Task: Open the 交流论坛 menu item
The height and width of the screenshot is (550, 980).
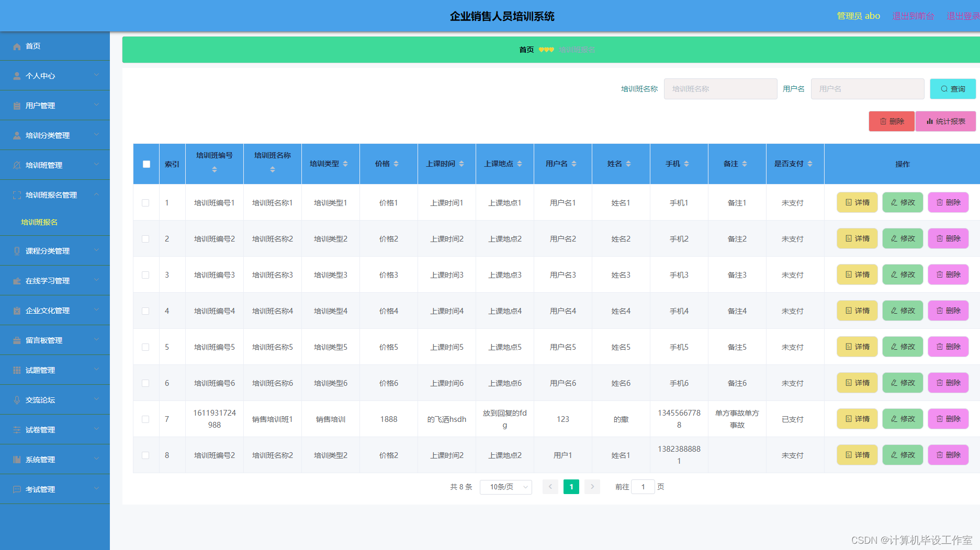Action: coord(55,400)
